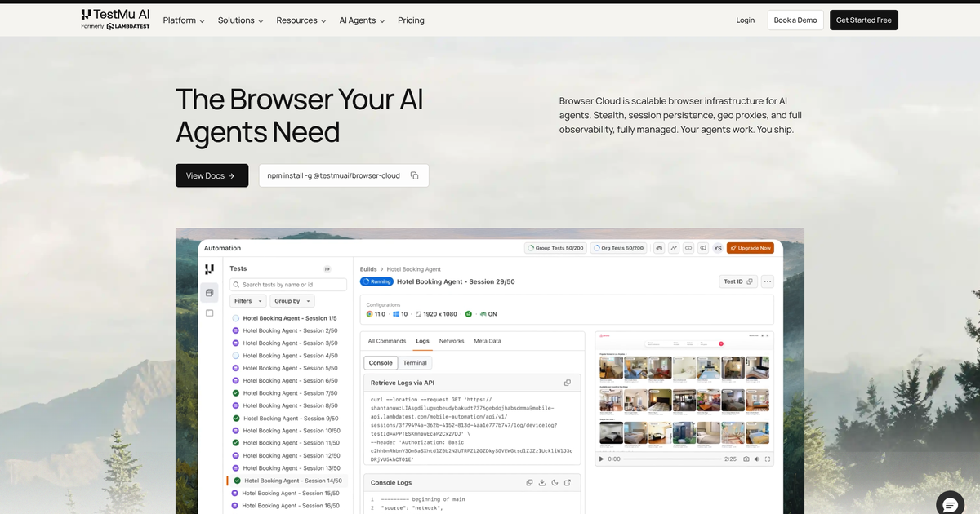Copy the npm install command
Screen dimensions: 980x514
[x=415, y=175]
